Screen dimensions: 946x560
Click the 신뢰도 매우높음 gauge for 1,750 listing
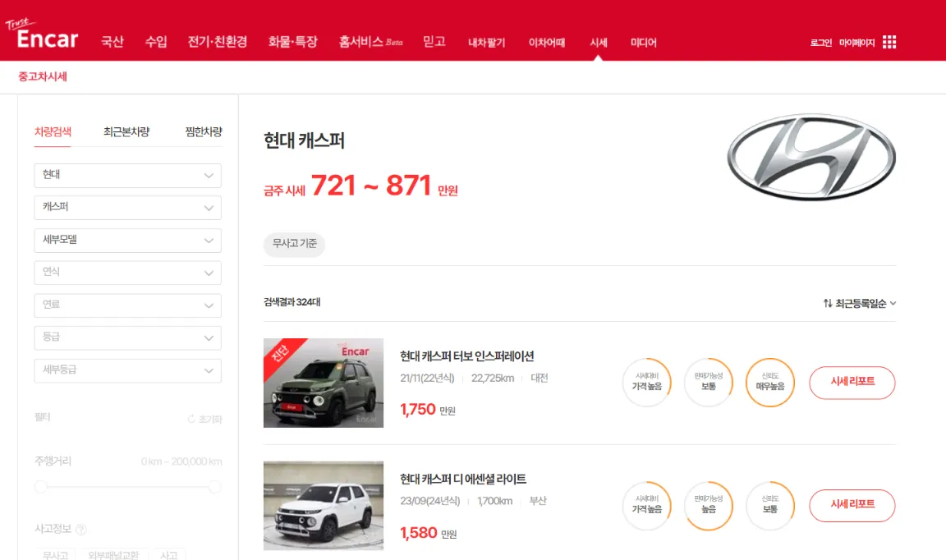(x=769, y=383)
